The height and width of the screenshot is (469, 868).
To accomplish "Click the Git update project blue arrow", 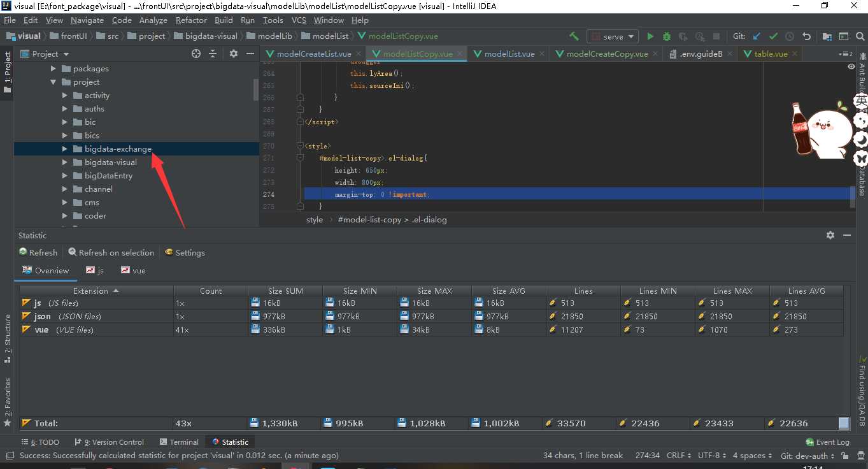I will coord(757,36).
